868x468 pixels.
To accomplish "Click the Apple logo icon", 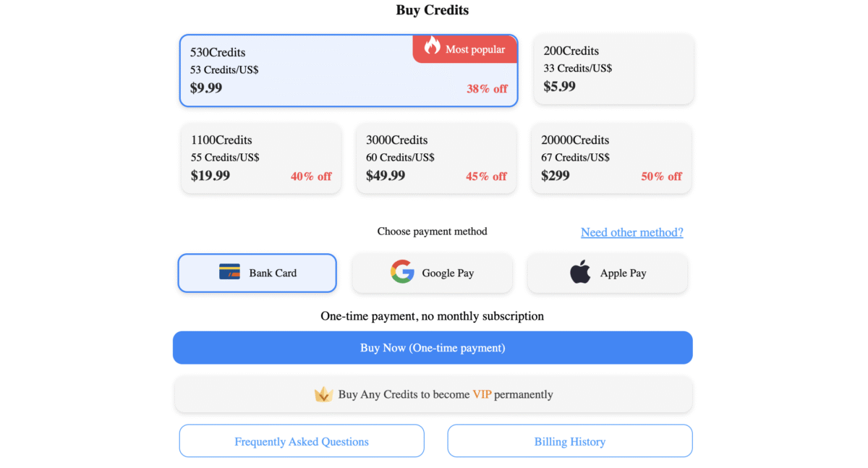I will [x=580, y=272].
